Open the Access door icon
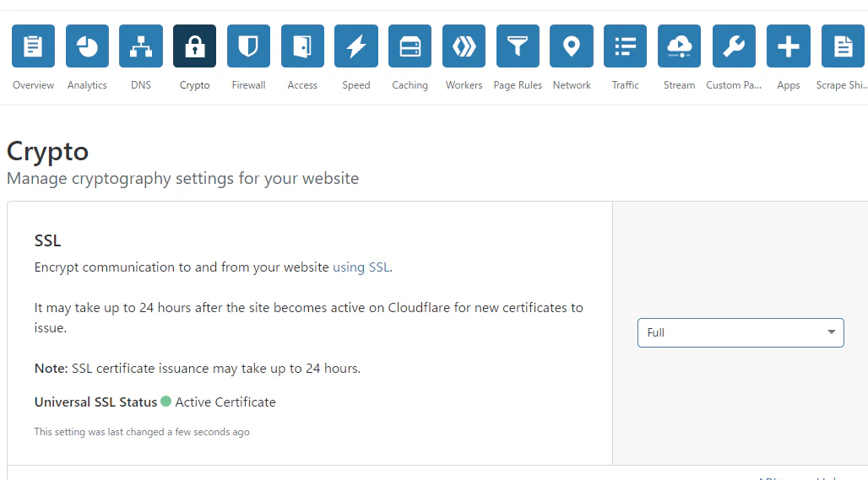The width and height of the screenshot is (868, 480). click(x=302, y=46)
